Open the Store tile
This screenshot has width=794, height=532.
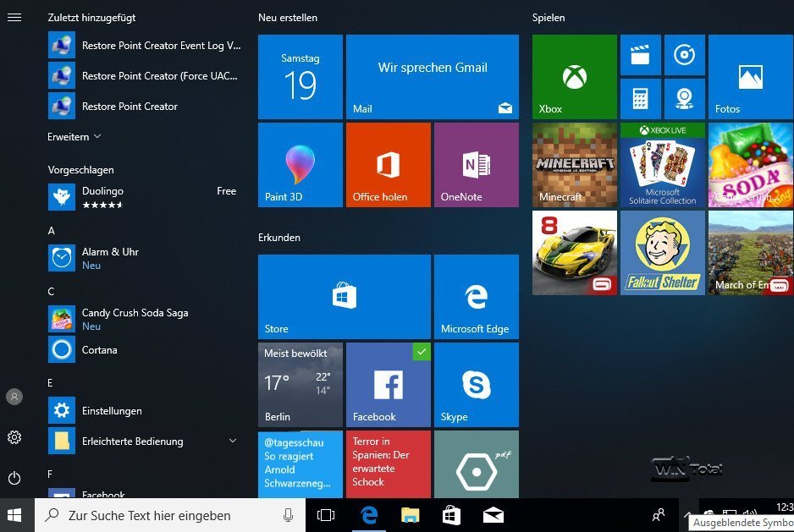click(345, 297)
